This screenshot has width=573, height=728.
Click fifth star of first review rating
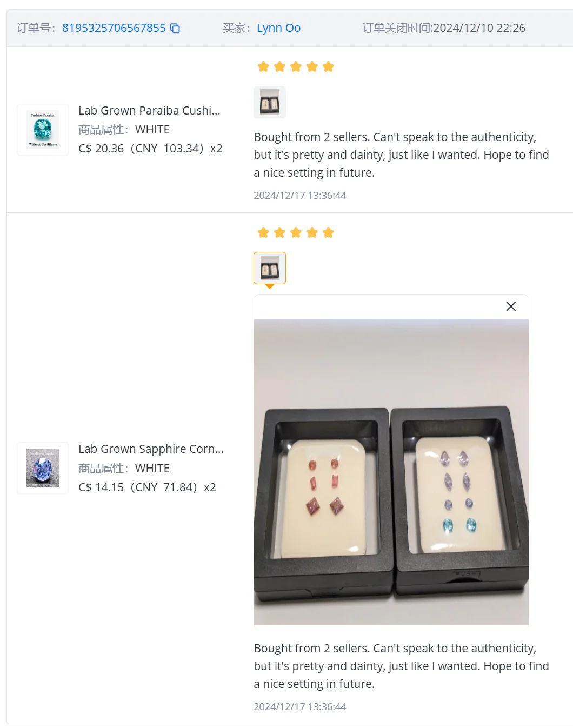(x=328, y=66)
